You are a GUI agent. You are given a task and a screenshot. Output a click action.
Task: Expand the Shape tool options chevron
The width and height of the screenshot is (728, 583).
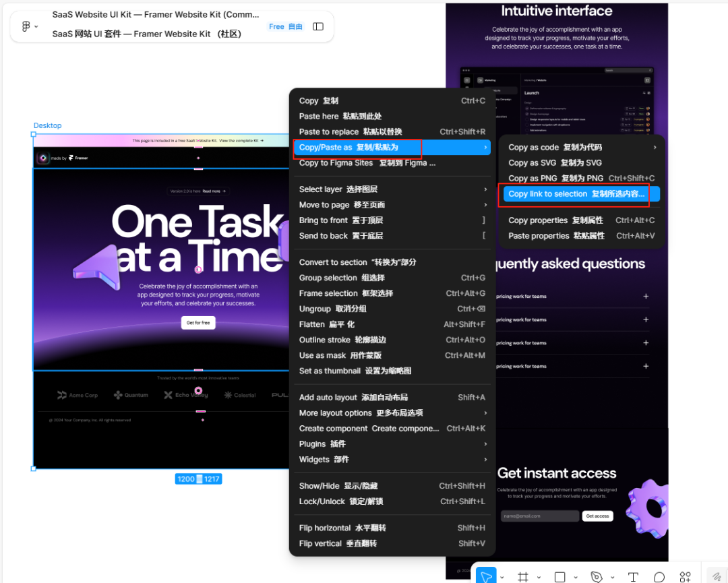tap(574, 576)
